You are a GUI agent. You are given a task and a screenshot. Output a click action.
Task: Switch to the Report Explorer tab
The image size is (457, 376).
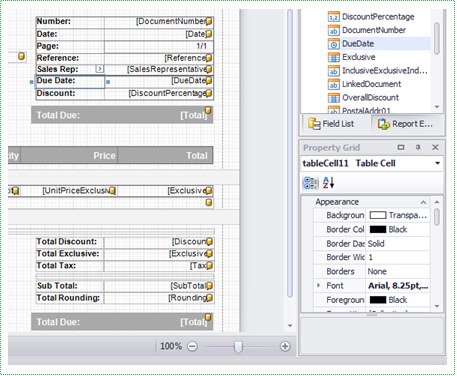406,124
